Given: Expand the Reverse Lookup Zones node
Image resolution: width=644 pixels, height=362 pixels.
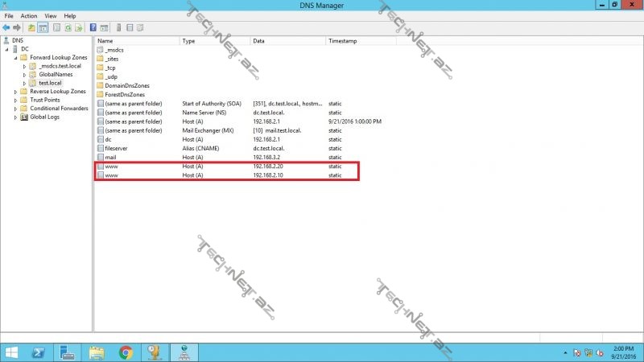Looking at the screenshot, I should (16, 92).
